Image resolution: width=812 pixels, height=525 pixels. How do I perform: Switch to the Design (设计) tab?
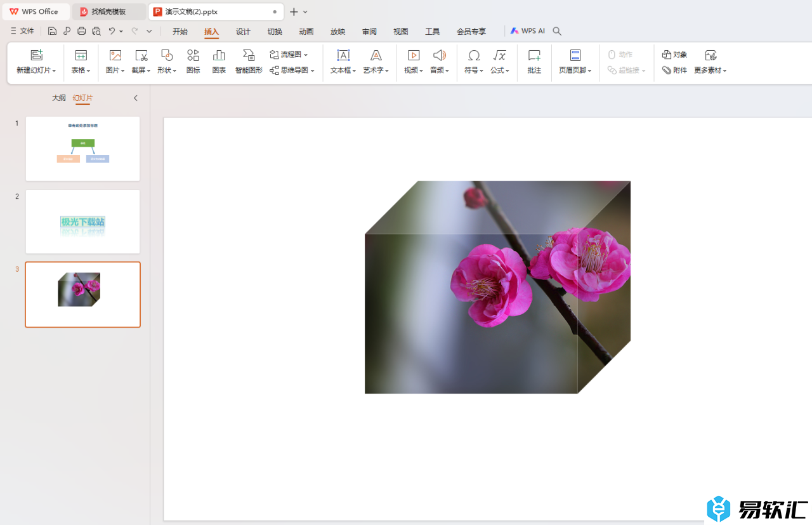243,31
